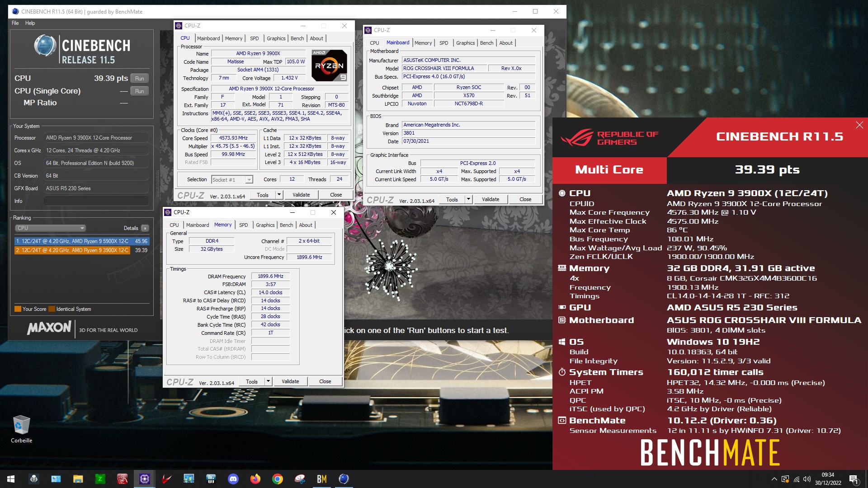Open the notification action center

tap(854, 479)
